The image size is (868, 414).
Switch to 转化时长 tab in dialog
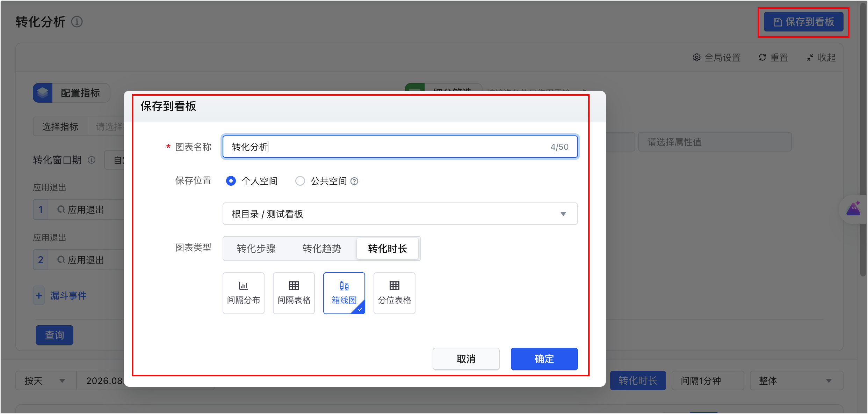(x=388, y=249)
